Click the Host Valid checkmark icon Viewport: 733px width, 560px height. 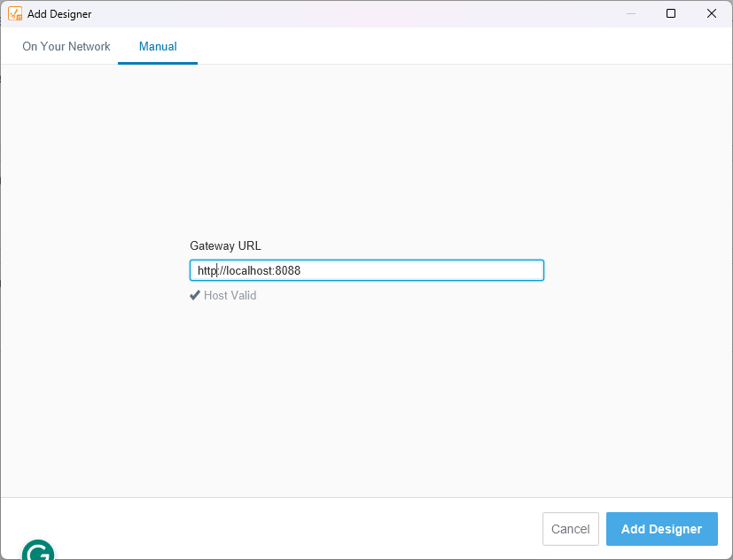(x=195, y=295)
